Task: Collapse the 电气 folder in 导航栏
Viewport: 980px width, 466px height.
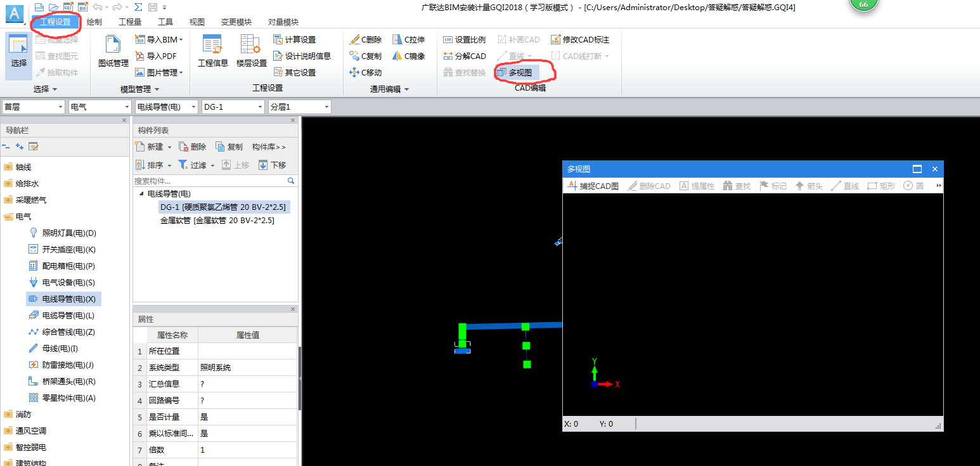Action: [x=8, y=217]
